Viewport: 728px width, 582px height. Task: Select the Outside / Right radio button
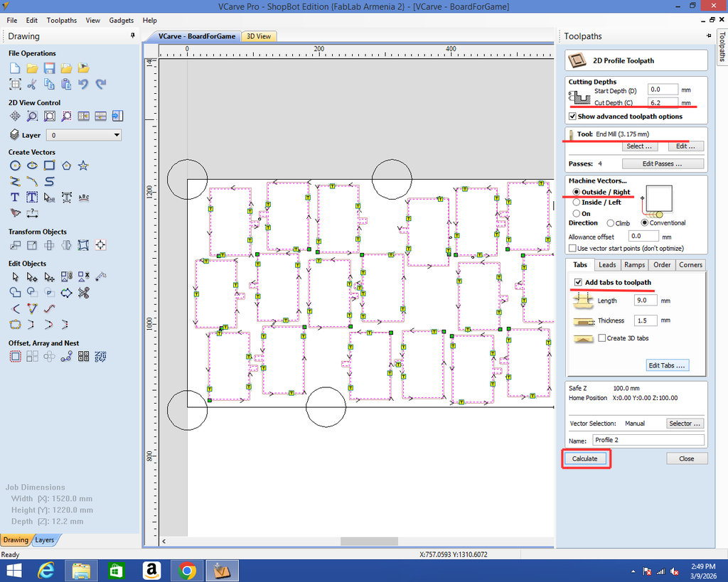click(576, 192)
